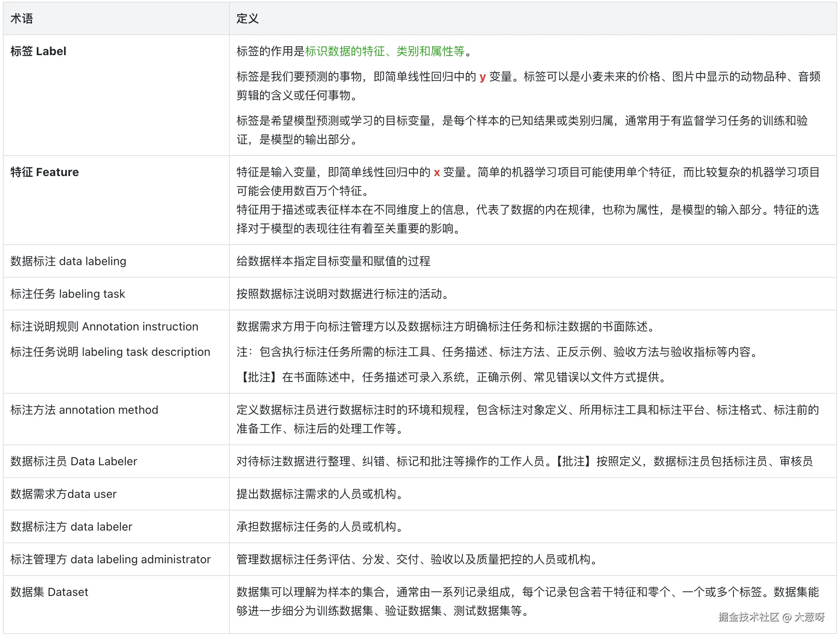Click the red x variable text
The height and width of the screenshot is (638, 840).
(x=437, y=173)
